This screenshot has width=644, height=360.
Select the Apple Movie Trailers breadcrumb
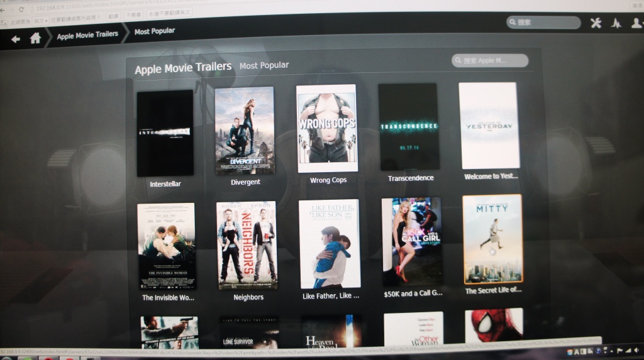87,35
